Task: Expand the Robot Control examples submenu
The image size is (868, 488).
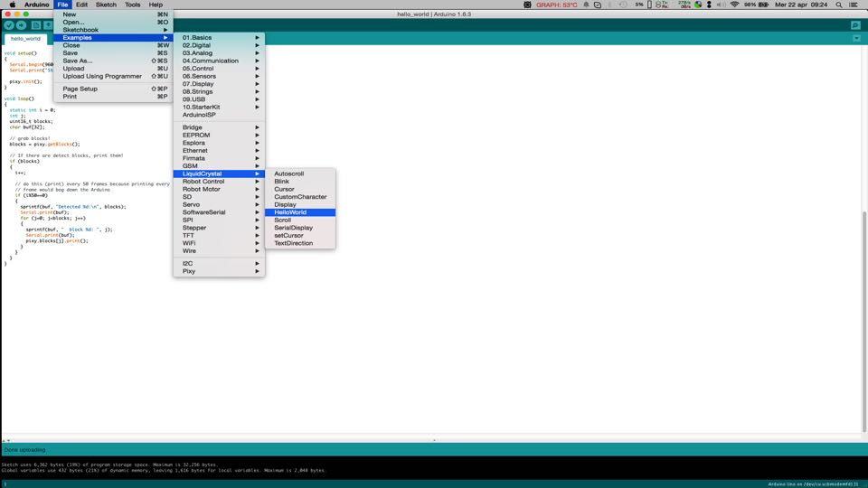Action: [219, 182]
